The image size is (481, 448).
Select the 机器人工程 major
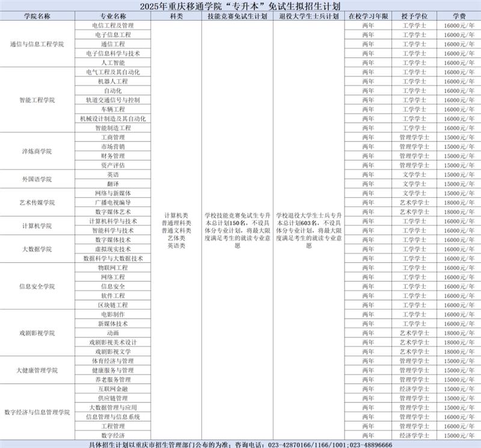[x=113, y=81]
